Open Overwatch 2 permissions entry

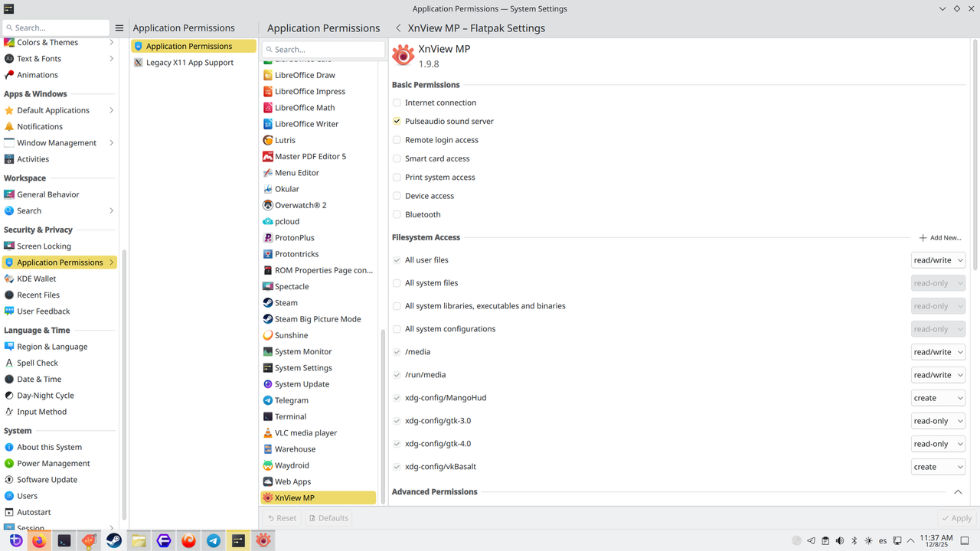point(318,205)
